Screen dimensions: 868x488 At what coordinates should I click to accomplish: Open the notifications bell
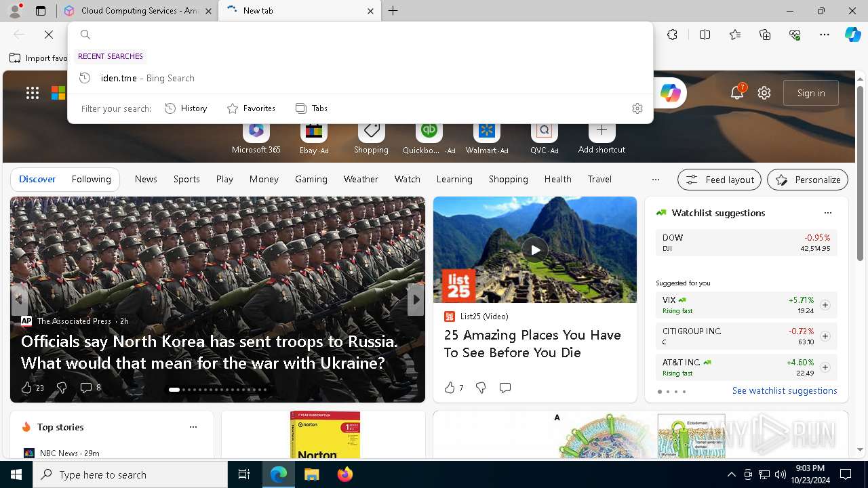click(x=737, y=93)
